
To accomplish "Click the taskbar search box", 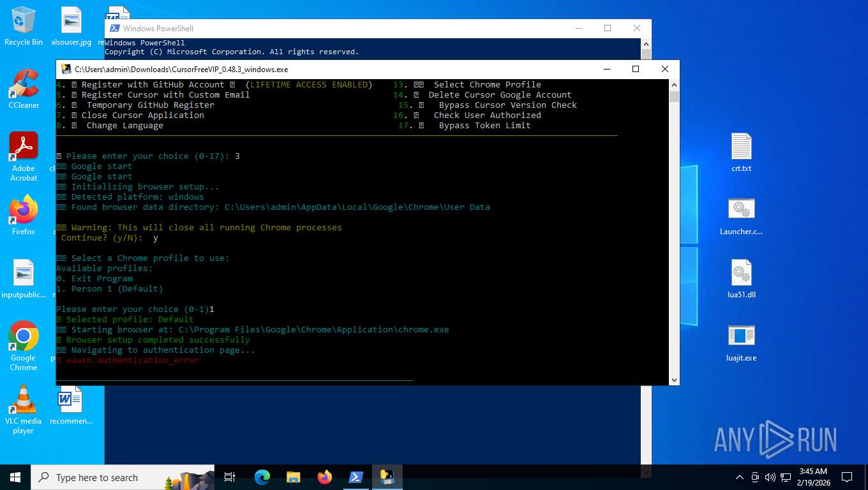I will [123, 477].
